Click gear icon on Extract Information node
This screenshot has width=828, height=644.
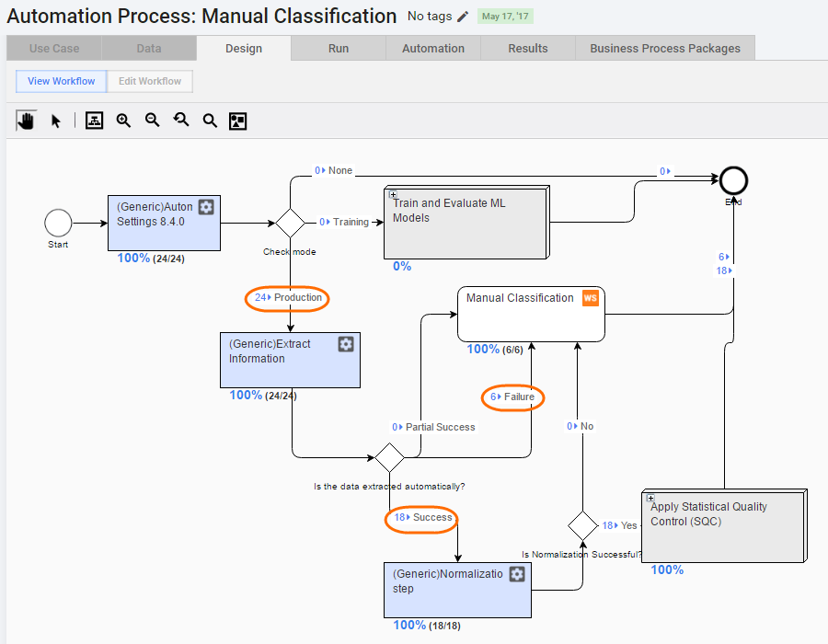346,344
